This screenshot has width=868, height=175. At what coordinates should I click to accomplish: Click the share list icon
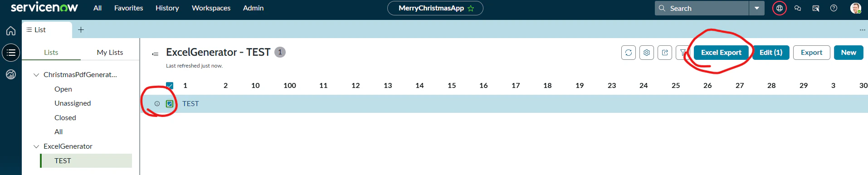click(665, 53)
